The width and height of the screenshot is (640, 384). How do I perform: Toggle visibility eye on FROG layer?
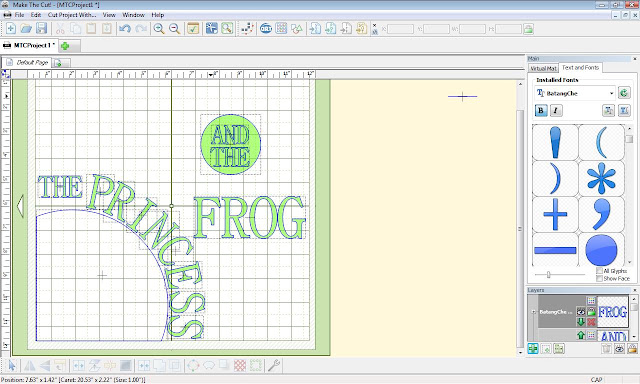pyautogui.click(x=581, y=312)
